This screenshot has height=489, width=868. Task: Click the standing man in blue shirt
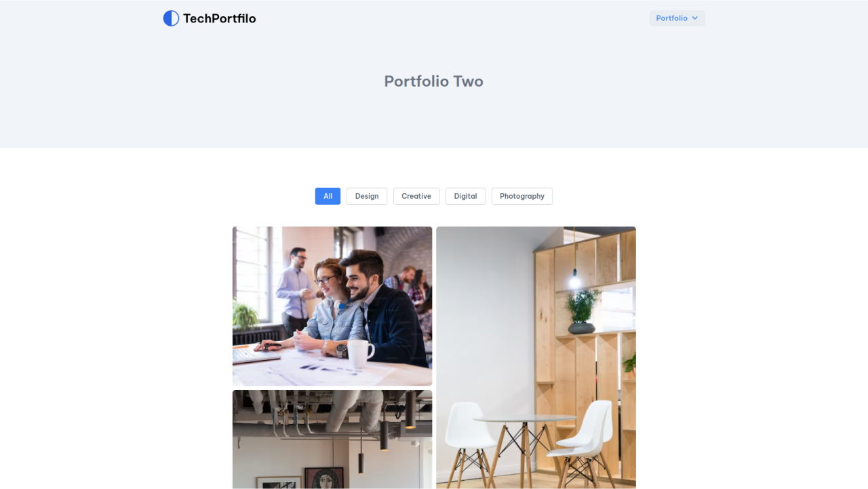(x=295, y=290)
